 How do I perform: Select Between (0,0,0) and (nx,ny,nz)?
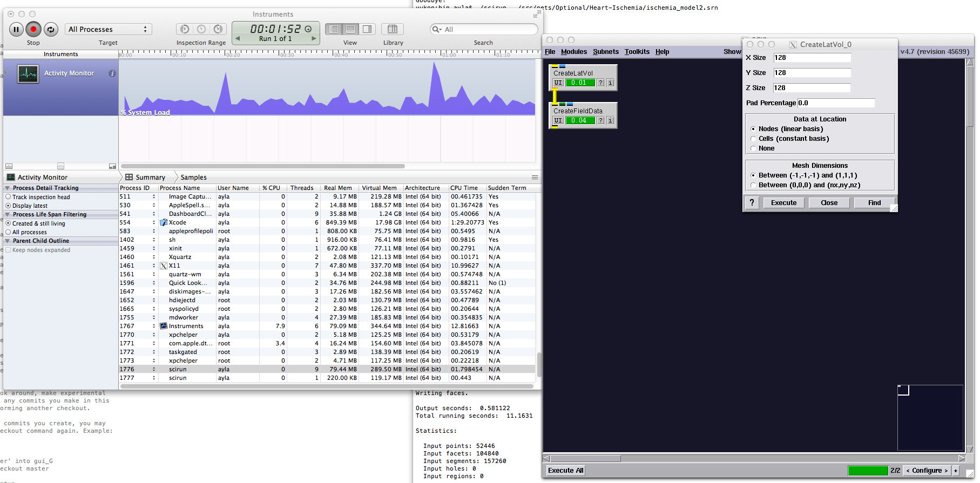coord(753,185)
